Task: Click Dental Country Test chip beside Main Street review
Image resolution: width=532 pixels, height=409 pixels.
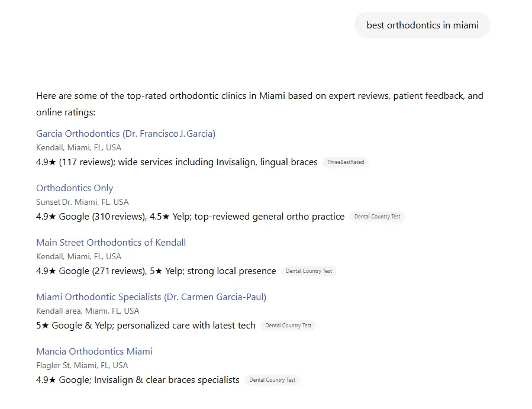Action: (309, 271)
